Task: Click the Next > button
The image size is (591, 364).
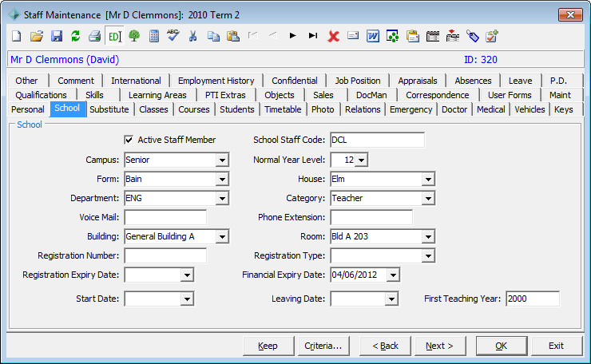Action: pos(440,346)
